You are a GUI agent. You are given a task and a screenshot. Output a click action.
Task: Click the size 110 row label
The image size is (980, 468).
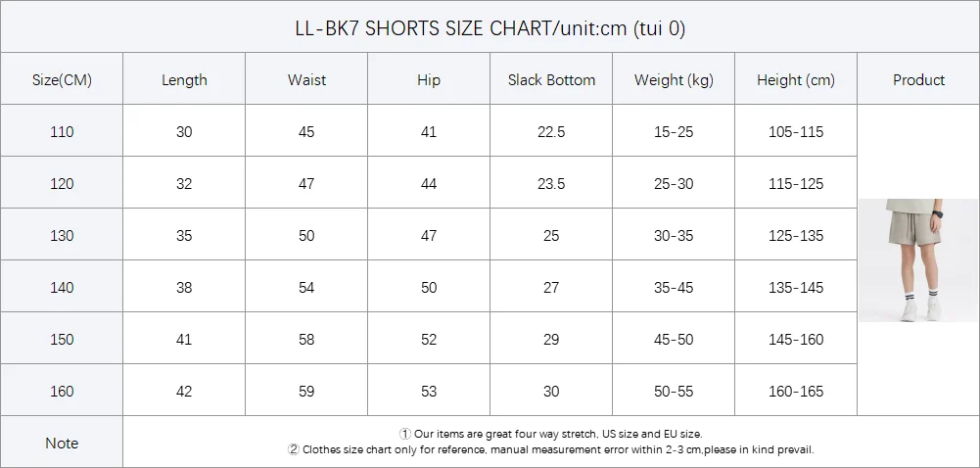click(62, 132)
